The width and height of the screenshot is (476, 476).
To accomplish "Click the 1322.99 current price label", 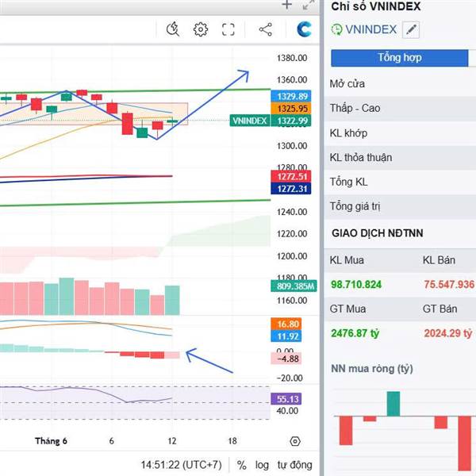I will coord(291,121).
